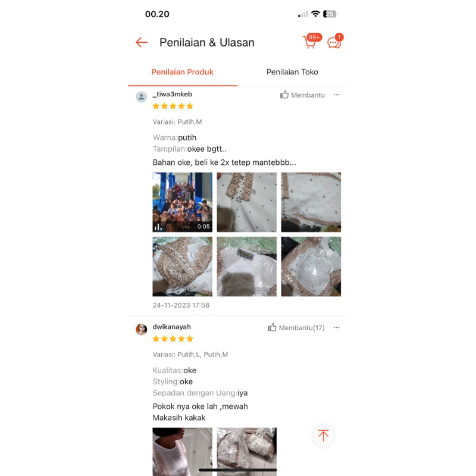Open three-dot menu on dwikanayah review
The image size is (476, 476).
[x=336, y=328]
